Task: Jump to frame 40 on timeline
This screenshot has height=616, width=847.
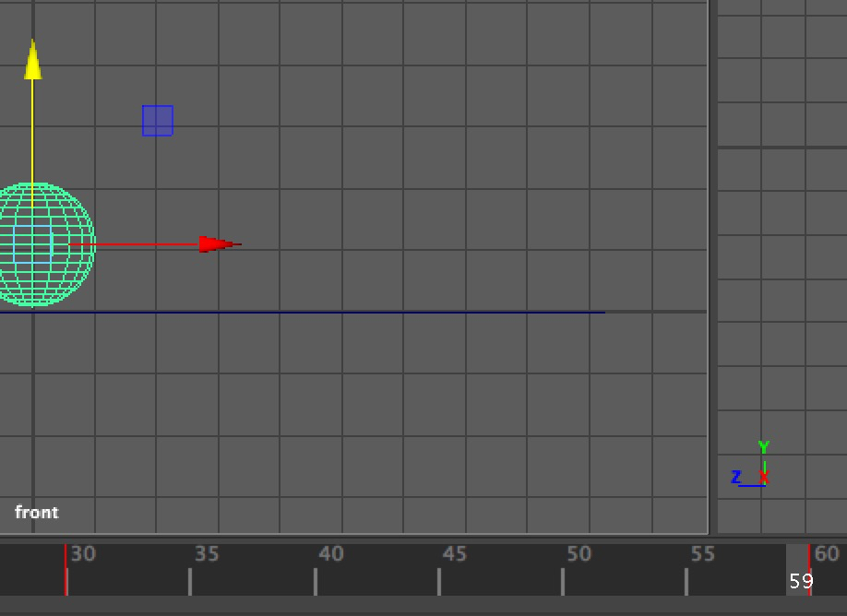Action: pos(331,553)
